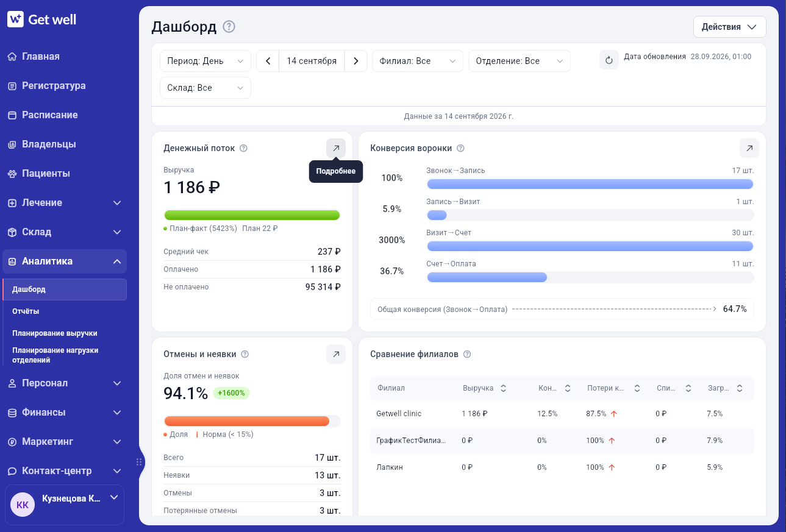This screenshot has height=532, width=786.
Task: Open the 14 сентября date picker
Action: pos(312,61)
